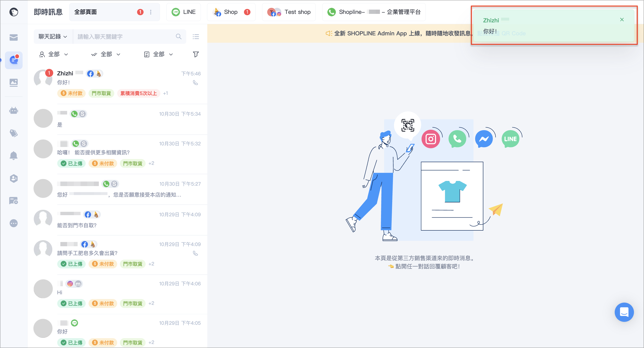The image size is (644, 348).
Task: Switch to the LINE channel tab
Action: 184,12
